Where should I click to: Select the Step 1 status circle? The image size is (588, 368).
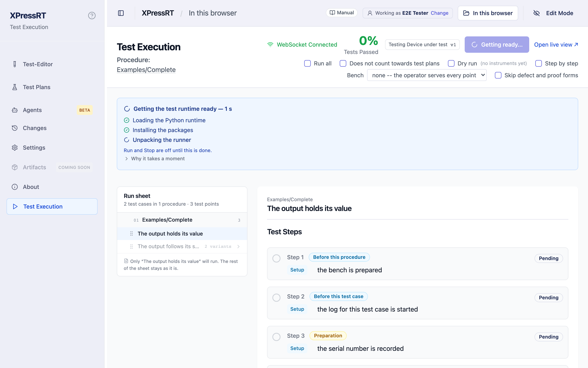(276, 258)
